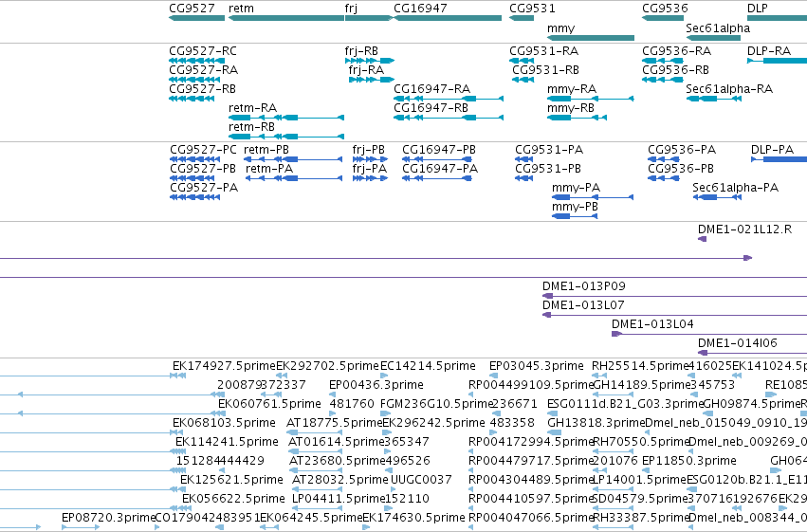
Task: Select EST EK060761.5prime
Action: [269, 404]
